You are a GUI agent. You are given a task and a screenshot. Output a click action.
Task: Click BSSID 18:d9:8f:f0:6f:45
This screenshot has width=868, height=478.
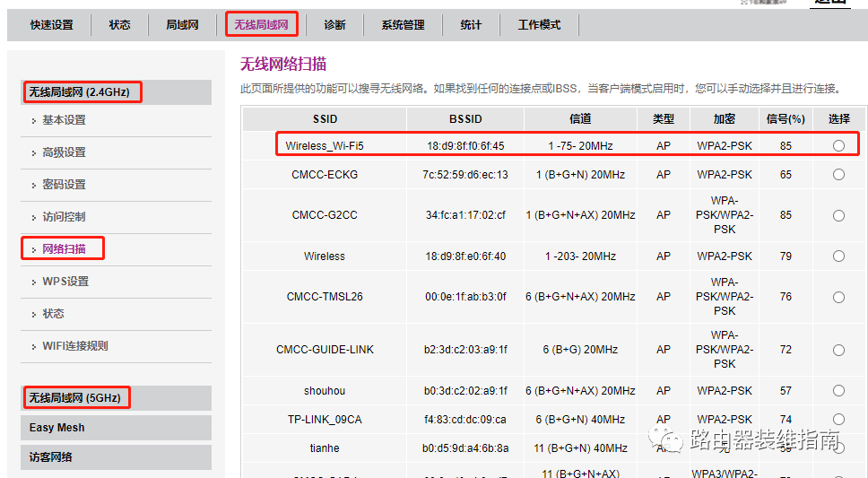coord(465,146)
